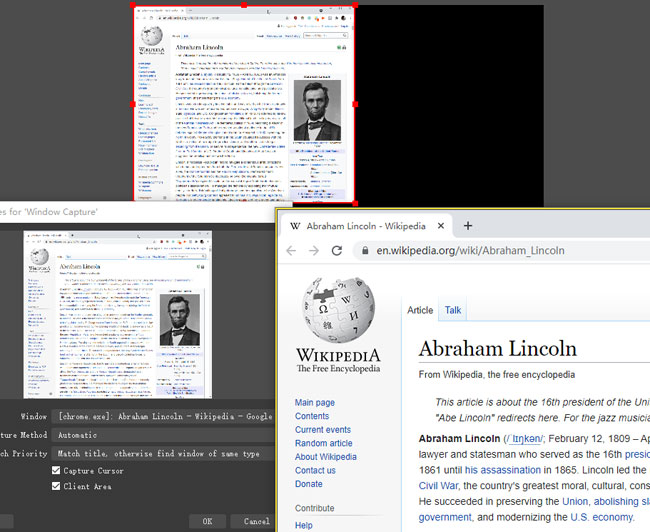Open the Capture Method dropdown showing Automatic

(163, 435)
